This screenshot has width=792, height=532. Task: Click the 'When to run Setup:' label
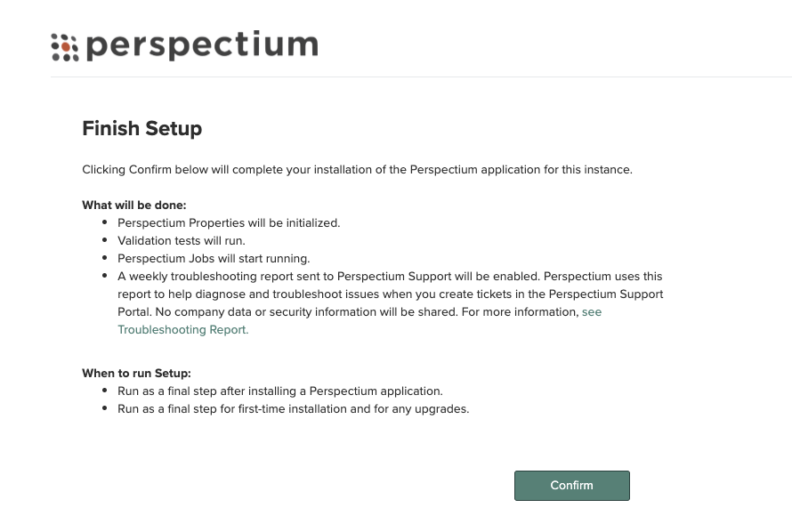coord(136,373)
